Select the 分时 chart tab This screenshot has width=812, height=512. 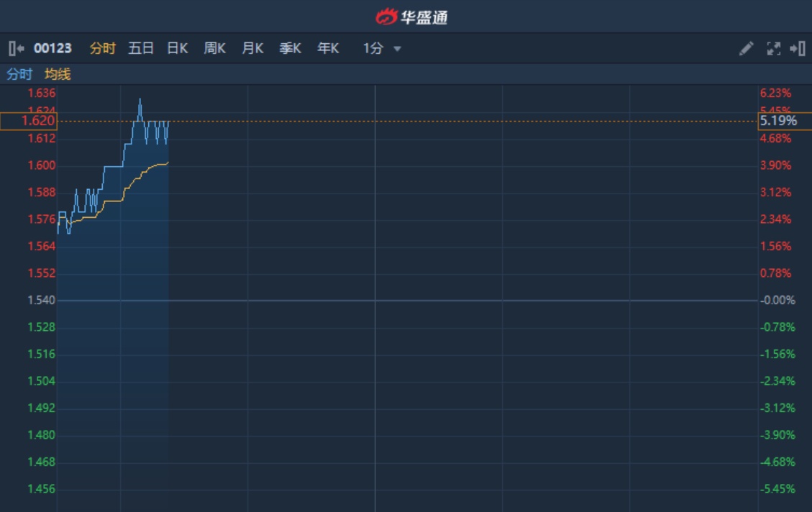point(103,49)
